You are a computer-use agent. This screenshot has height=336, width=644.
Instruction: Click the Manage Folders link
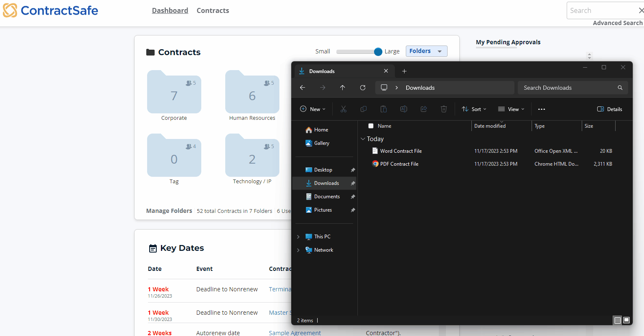(x=169, y=211)
